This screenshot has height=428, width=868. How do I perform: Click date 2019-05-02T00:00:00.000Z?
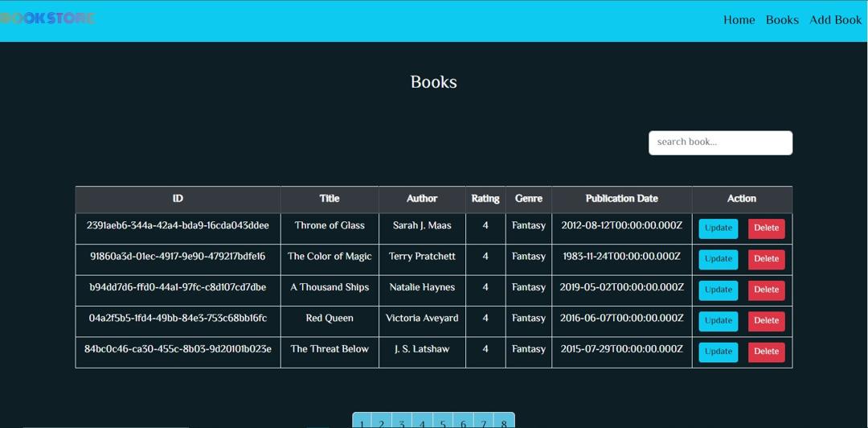tap(621, 287)
